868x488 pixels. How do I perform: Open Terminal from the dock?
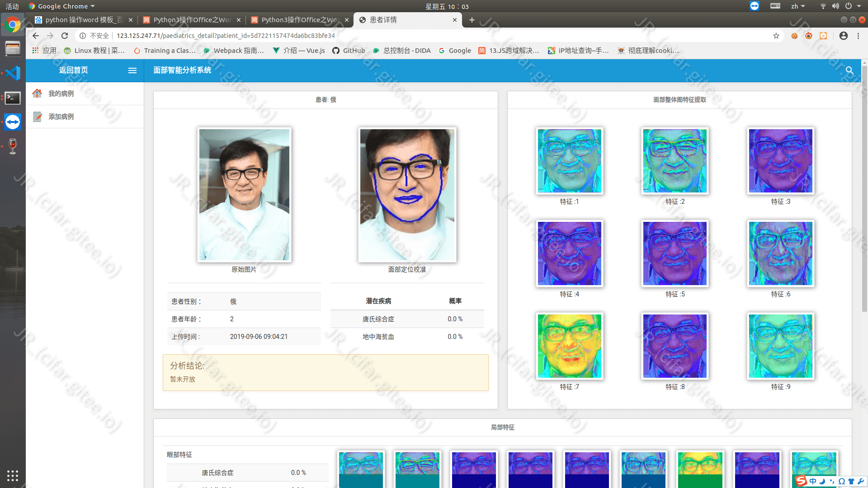pyautogui.click(x=13, y=98)
